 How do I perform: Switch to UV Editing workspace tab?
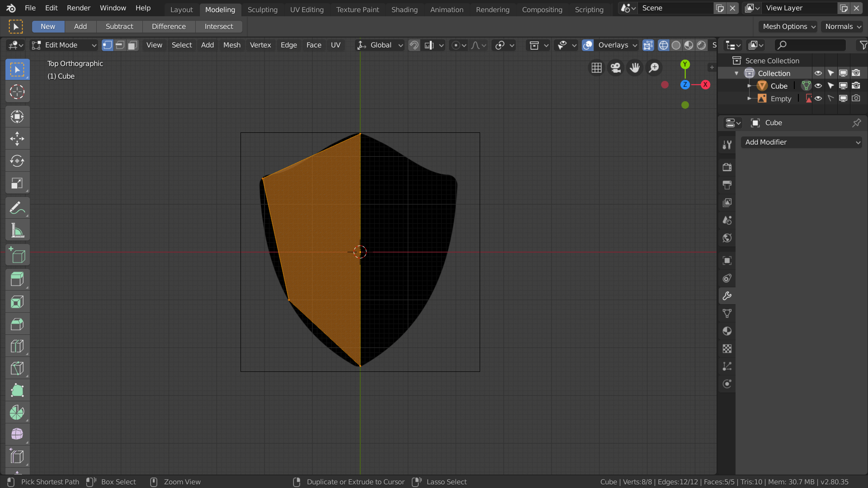(x=307, y=9)
